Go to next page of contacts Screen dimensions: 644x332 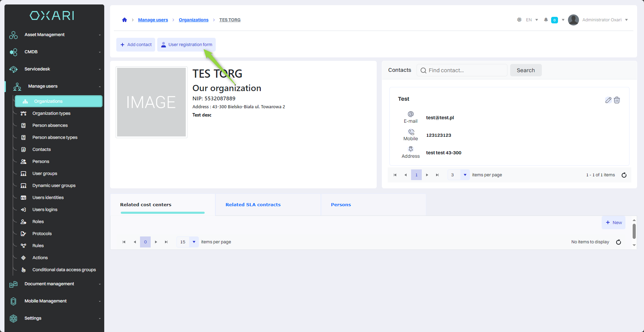coord(427,175)
